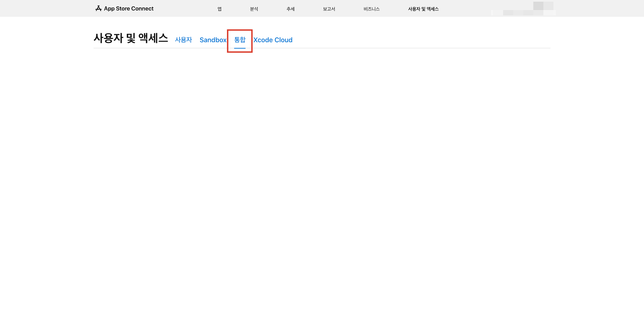Open the 사용자 및 액세스 top navigation item
The width and height of the screenshot is (644, 313).
[x=423, y=9]
